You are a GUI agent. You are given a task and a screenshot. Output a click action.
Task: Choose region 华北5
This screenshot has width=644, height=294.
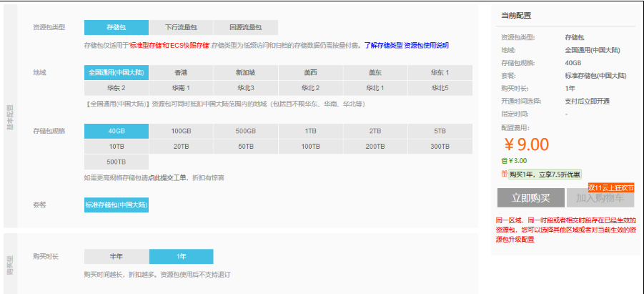(x=440, y=88)
